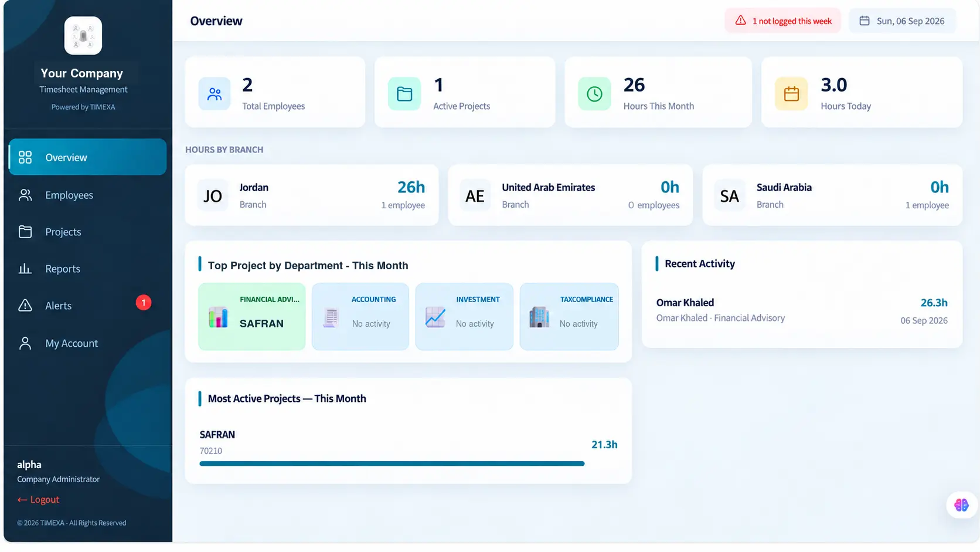Screen dimensions: 980x552
Task: Click the Alerts warning triangle icon
Action: point(25,306)
